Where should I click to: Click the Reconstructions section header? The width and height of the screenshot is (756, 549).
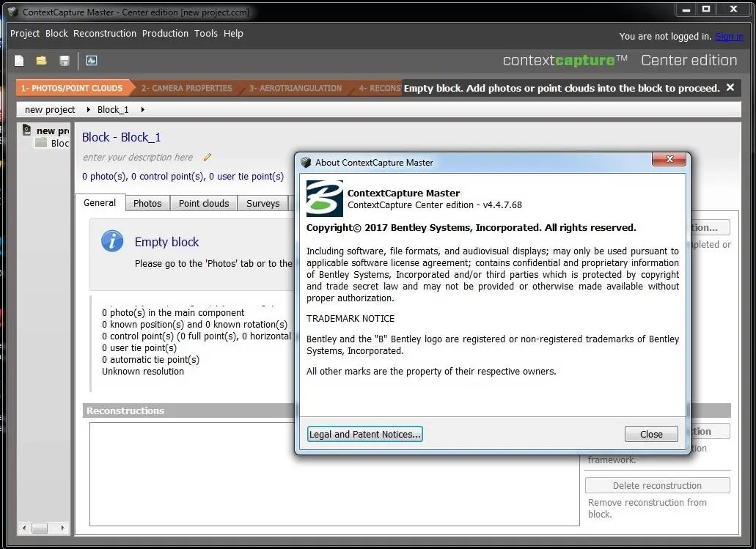125,410
